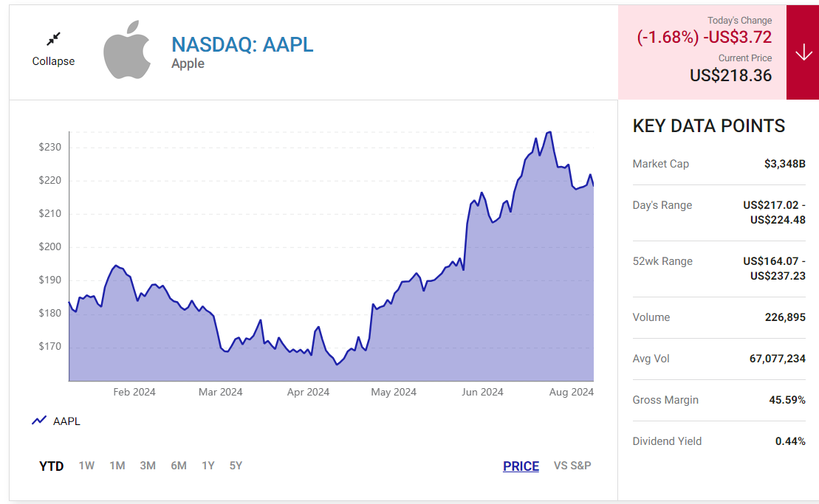Click today's change -US$3.72 value
Screen dimensions: 819x504
point(738,37)
